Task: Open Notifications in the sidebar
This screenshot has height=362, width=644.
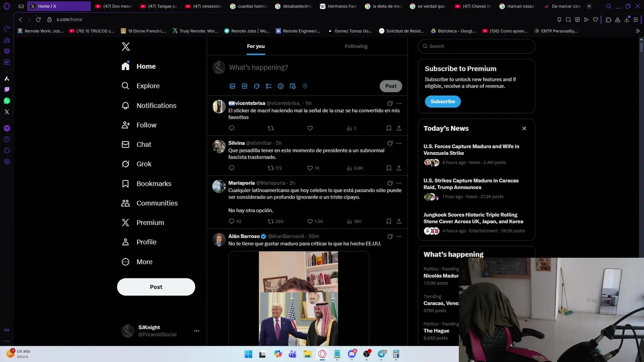Action: pos(149,106)
